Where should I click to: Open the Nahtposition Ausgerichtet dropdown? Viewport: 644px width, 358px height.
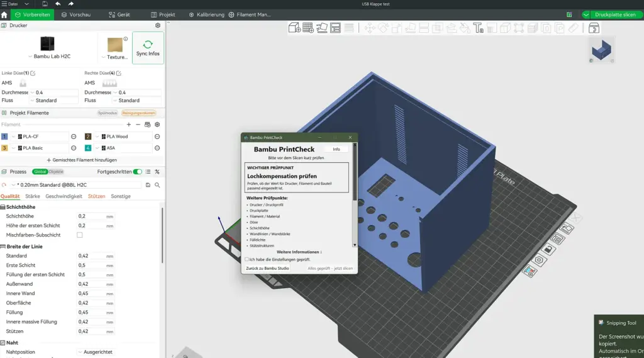click(x=97, y=352)
